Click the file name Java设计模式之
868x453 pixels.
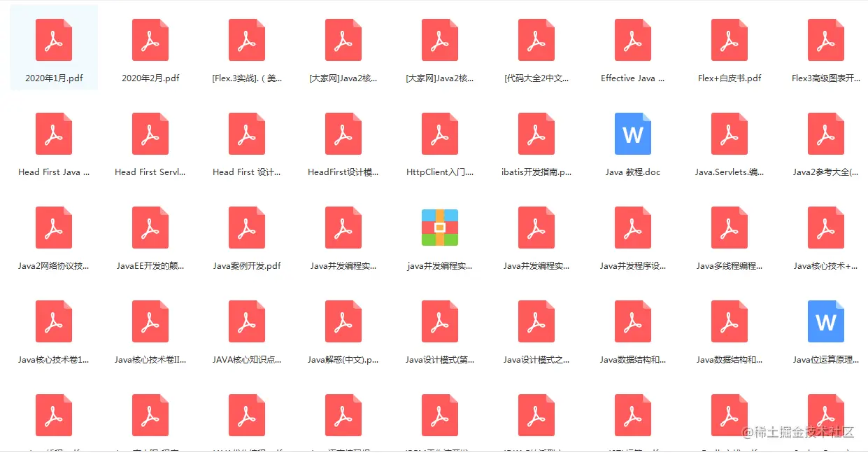pos(536,360)
